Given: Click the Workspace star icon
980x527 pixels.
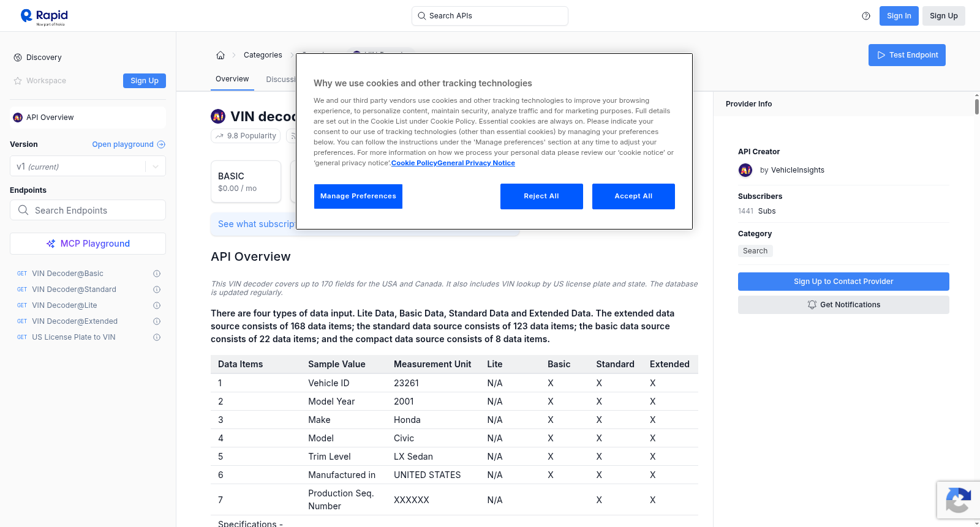Looking at the screenshot, I should (x=18, y=81).
